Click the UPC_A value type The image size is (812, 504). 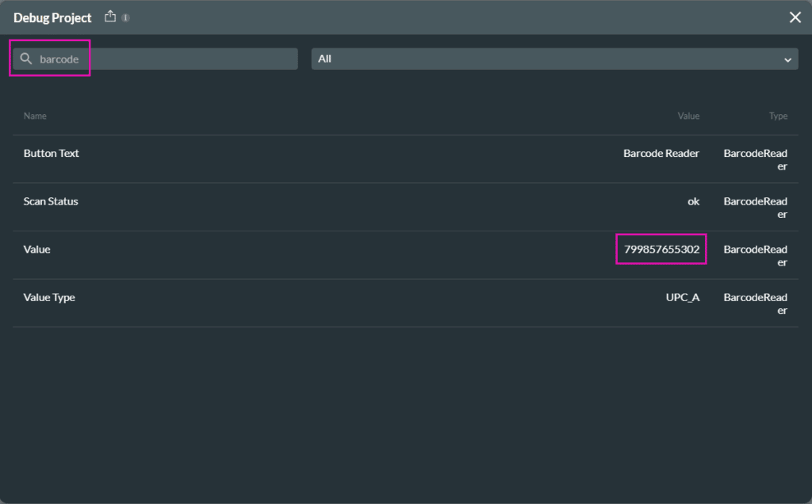click(x=682, y=297)
